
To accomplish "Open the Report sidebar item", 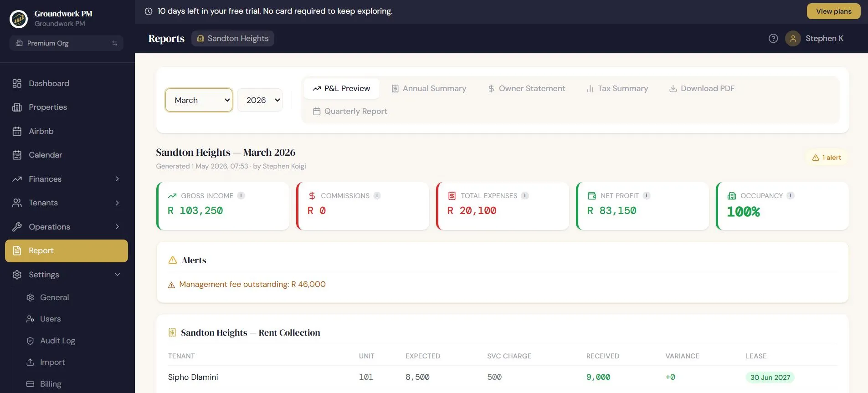I will tap(67, 251).
